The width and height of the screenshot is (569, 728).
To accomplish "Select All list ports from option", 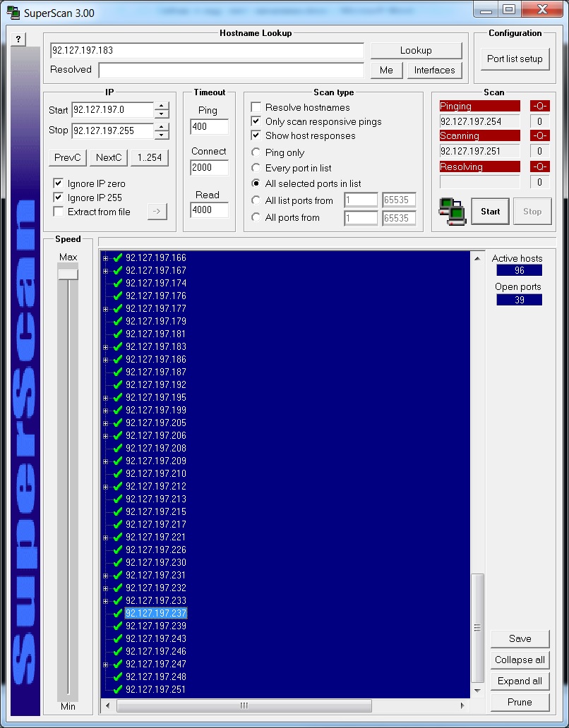I will click(x=256, y=200).
